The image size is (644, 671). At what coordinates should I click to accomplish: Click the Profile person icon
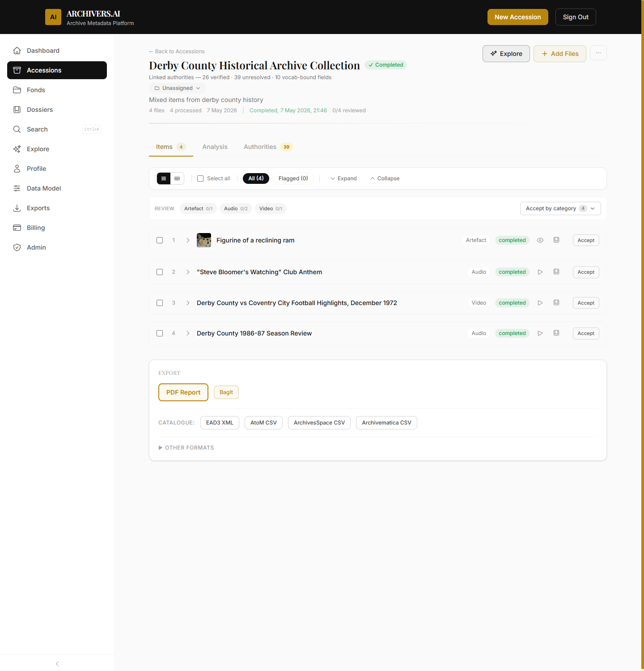point(17,169)
